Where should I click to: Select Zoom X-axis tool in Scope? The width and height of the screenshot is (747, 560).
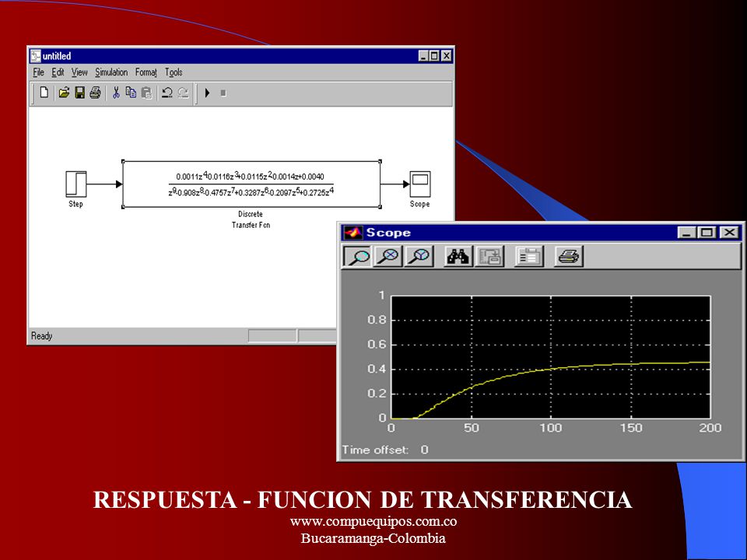tap(388, 257)
